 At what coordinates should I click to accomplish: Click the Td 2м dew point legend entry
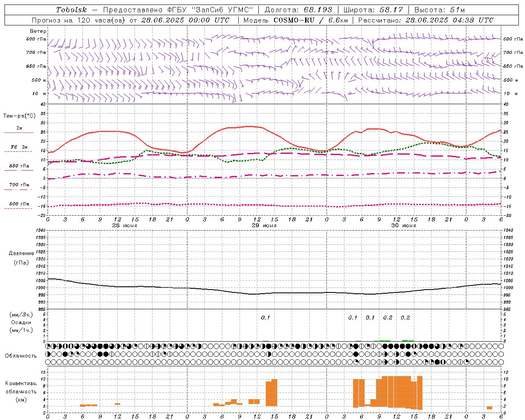(x=19, y=147)
